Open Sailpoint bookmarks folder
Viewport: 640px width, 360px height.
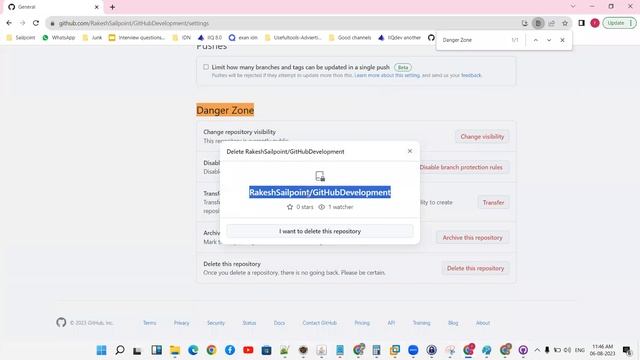tap(20, 38)
